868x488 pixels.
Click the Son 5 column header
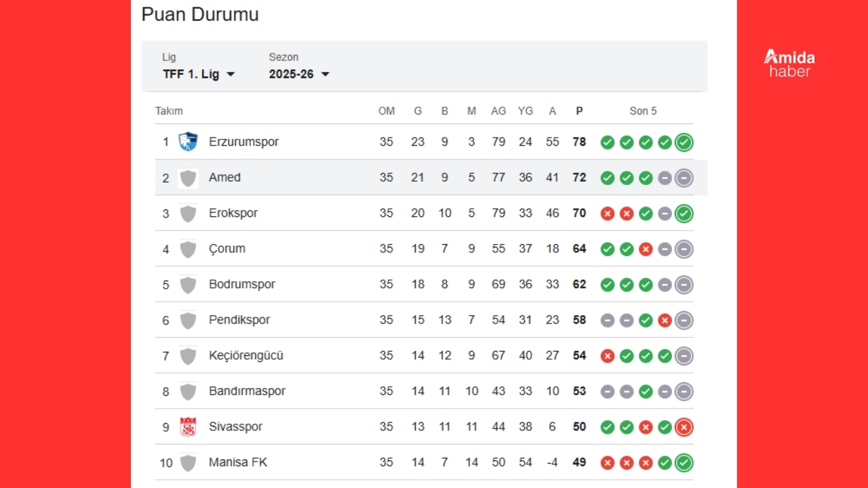[643, 111]
